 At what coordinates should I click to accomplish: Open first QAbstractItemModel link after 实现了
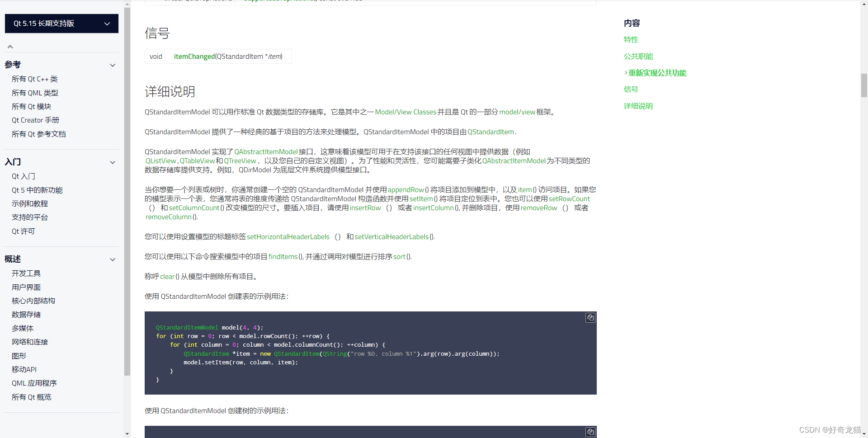(266, 152)
